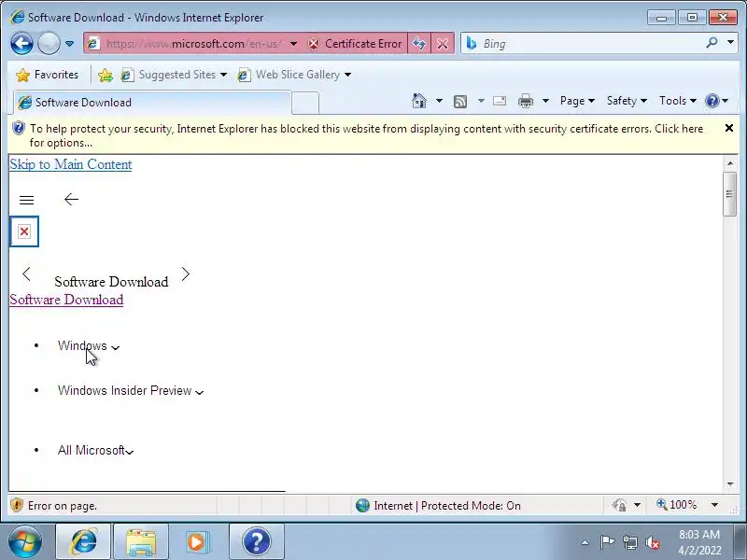The width and height of the screenshot is (747, 560).
Task: Click the vertical scrollbar thumb
Action: point(729,194)
